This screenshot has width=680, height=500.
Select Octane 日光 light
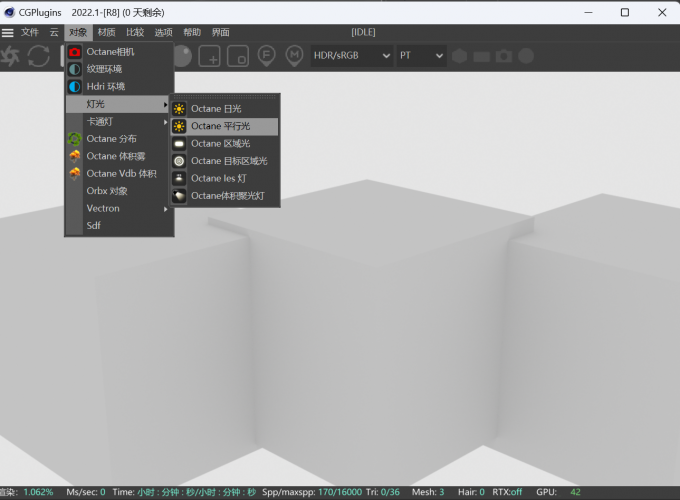[225, 109]
